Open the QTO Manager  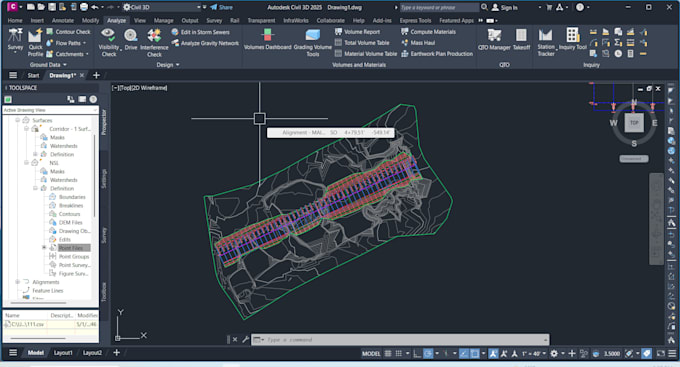click(x=494, y=39)
